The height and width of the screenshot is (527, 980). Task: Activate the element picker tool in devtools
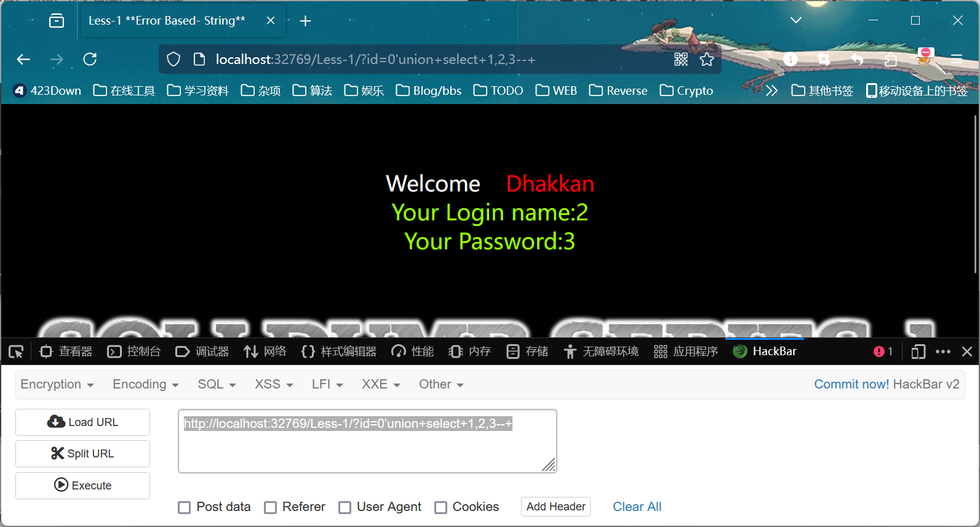(x=16, y=352)
